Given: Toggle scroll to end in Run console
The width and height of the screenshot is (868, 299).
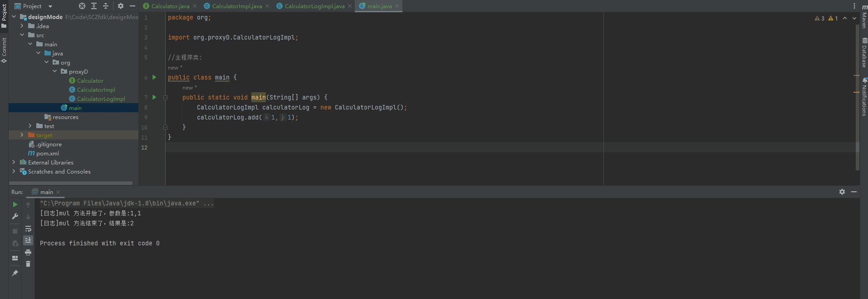Looking at the screenshot, I should coord(28,240).
